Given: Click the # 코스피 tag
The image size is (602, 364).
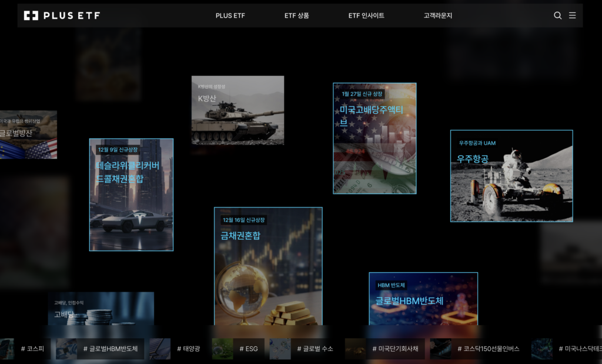Looking at the screenshot, I should click(x=32, y=349).
